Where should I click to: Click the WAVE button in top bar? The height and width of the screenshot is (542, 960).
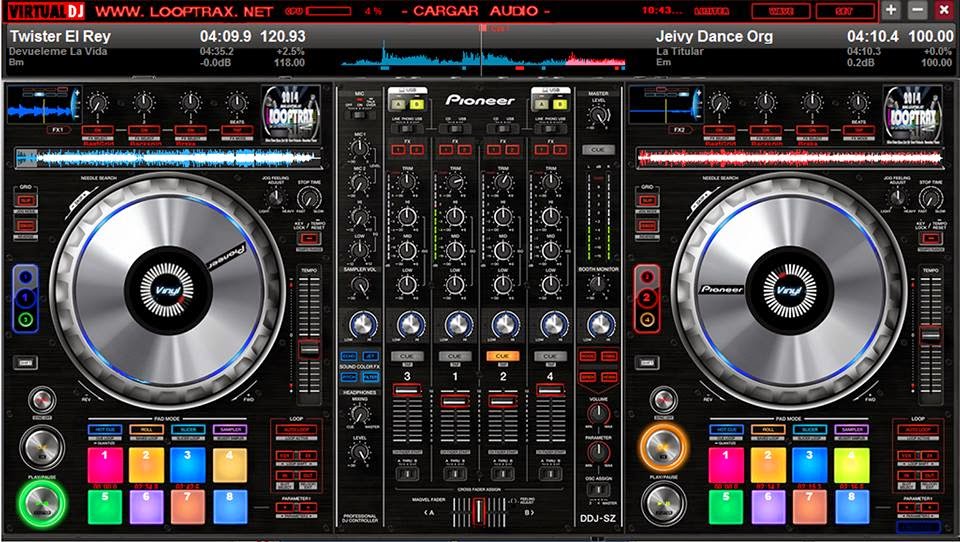(781, 11)
